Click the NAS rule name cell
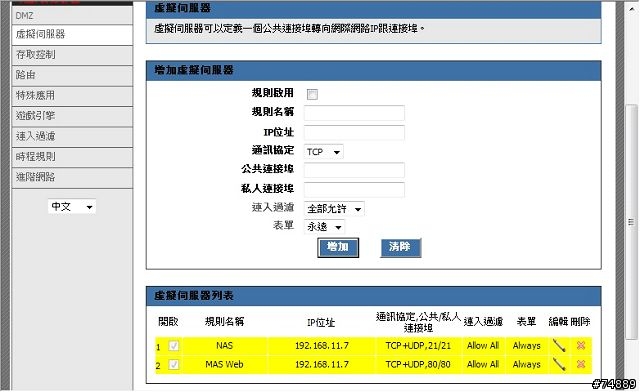This screenshot has width=640, height=392. point(224,345)
